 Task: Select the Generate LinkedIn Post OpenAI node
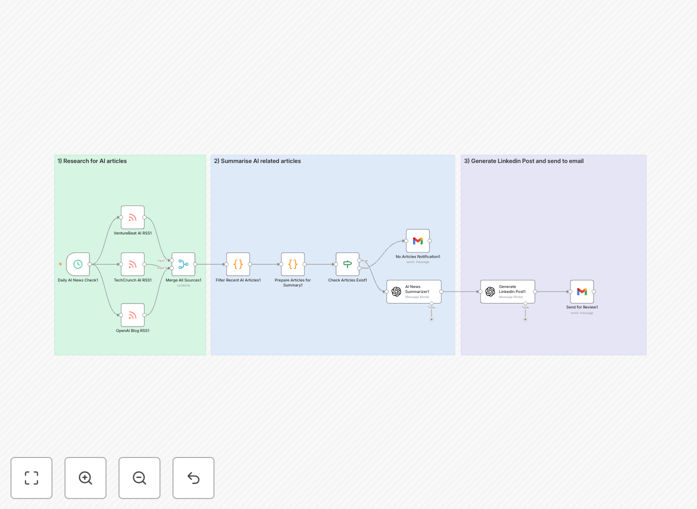[x=508, y=292]
